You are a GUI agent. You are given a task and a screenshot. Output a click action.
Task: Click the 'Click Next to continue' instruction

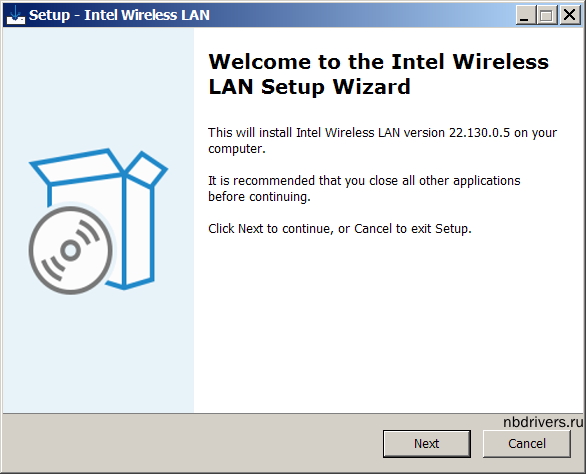[x=340, y=228]
